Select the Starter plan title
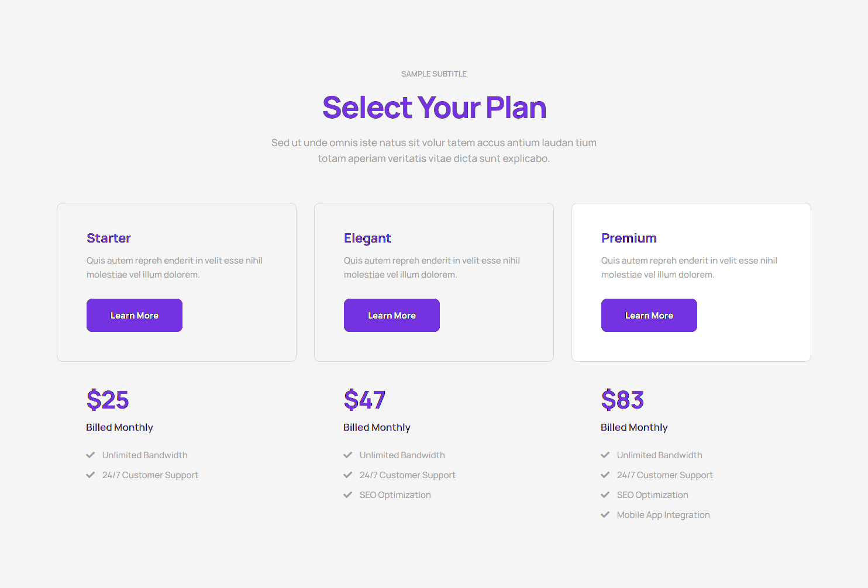Image resolution: width=868 pixels, height=588 pixels. click(x=109, y=238)
